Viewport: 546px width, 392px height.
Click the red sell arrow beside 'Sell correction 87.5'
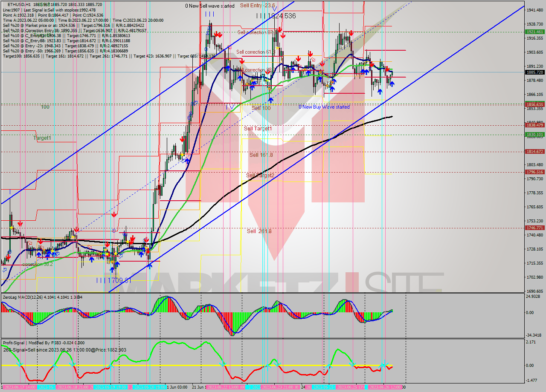point(279,30)
